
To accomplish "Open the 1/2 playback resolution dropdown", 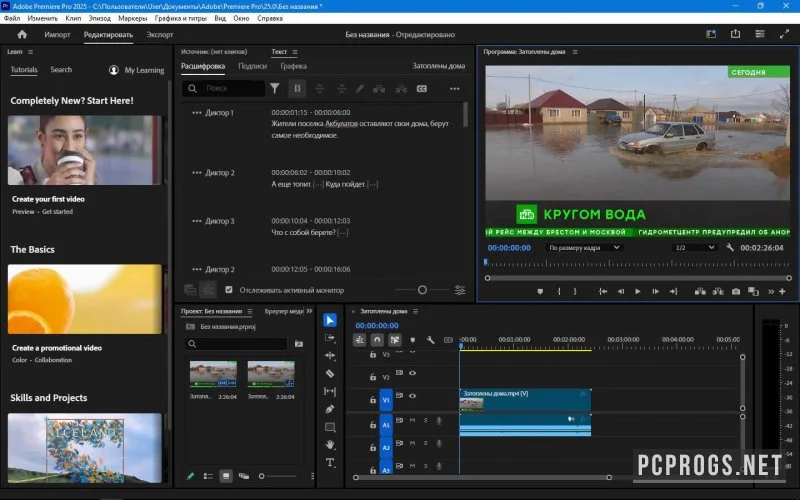I will [x=694, y=247].
